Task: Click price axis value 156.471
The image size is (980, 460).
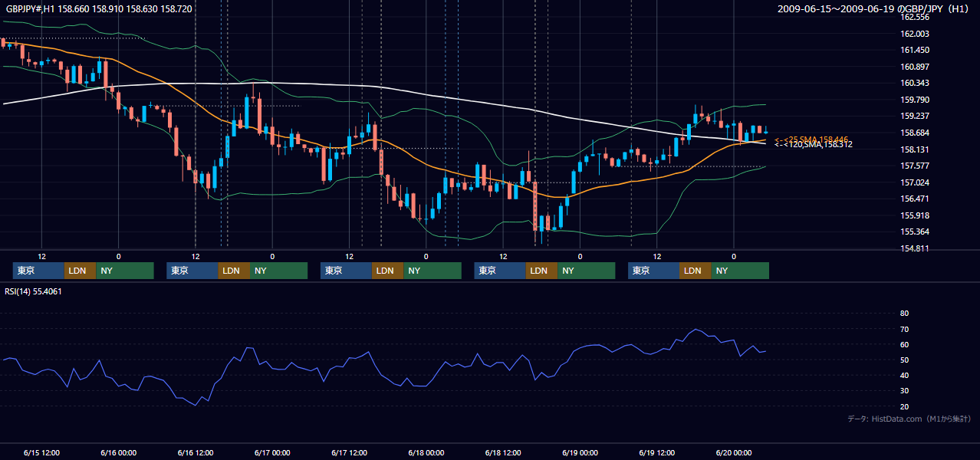Action: (915, 199)
